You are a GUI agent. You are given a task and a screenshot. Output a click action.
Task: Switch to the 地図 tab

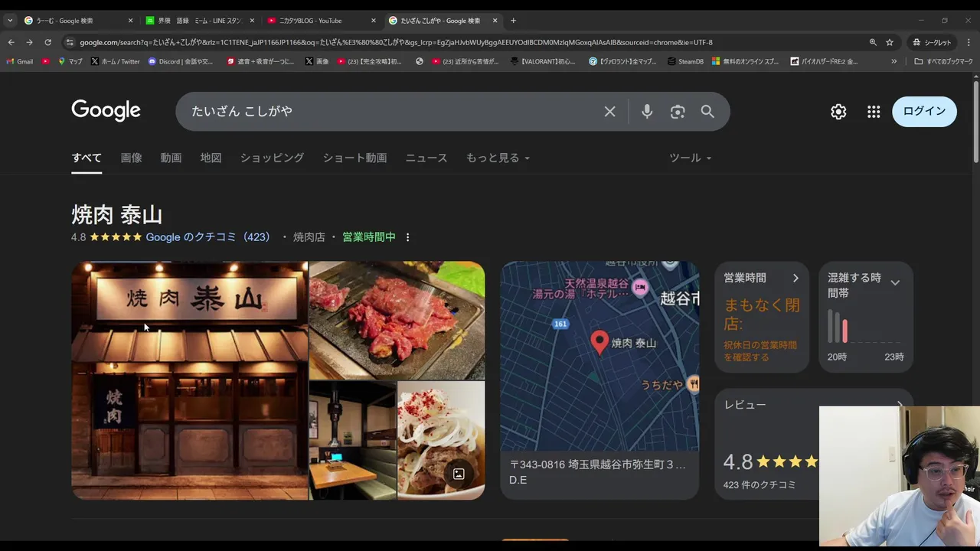click(211, 158)
